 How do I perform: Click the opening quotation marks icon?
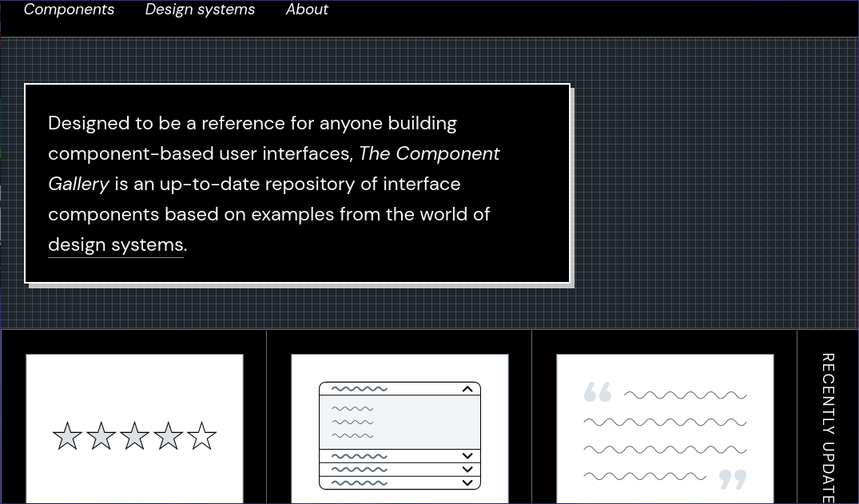597,391
